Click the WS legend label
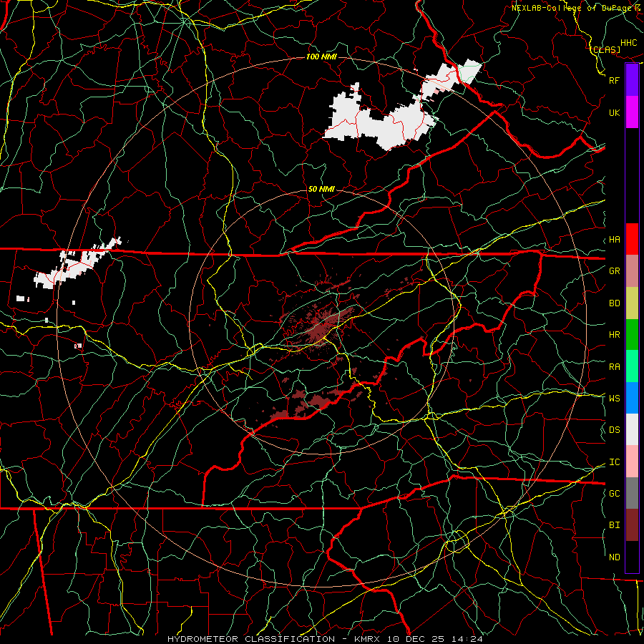This screenshot has width=644, height=644. coord(615,398)
